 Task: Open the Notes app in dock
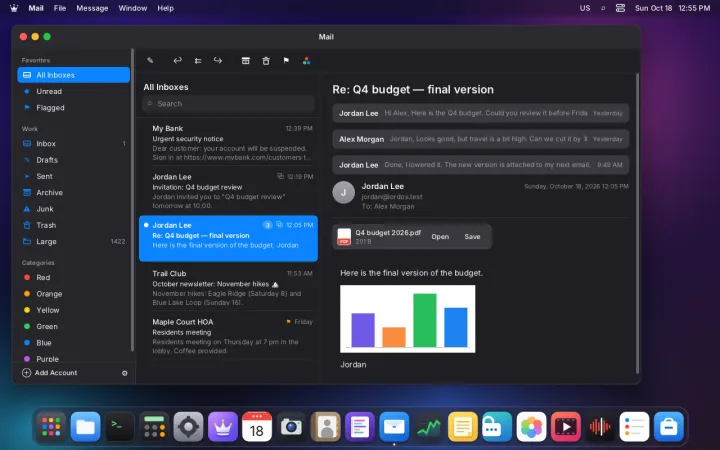[462, 427]
